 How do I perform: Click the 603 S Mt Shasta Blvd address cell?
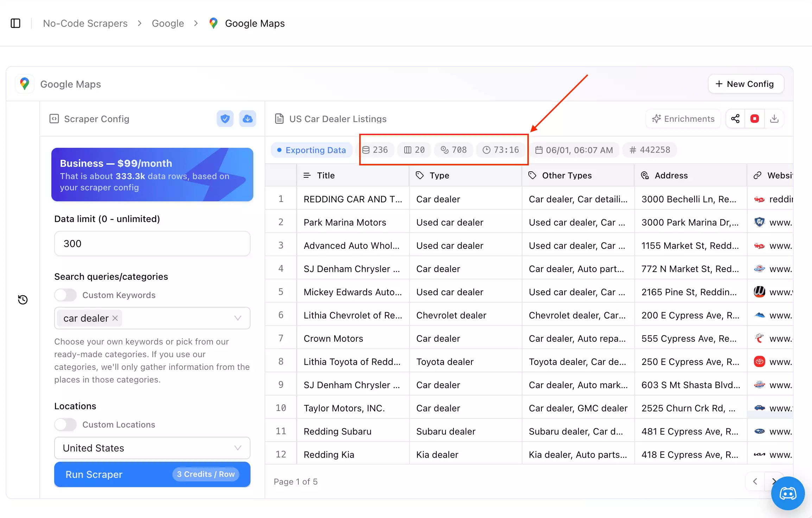click(x=691, y=385)
